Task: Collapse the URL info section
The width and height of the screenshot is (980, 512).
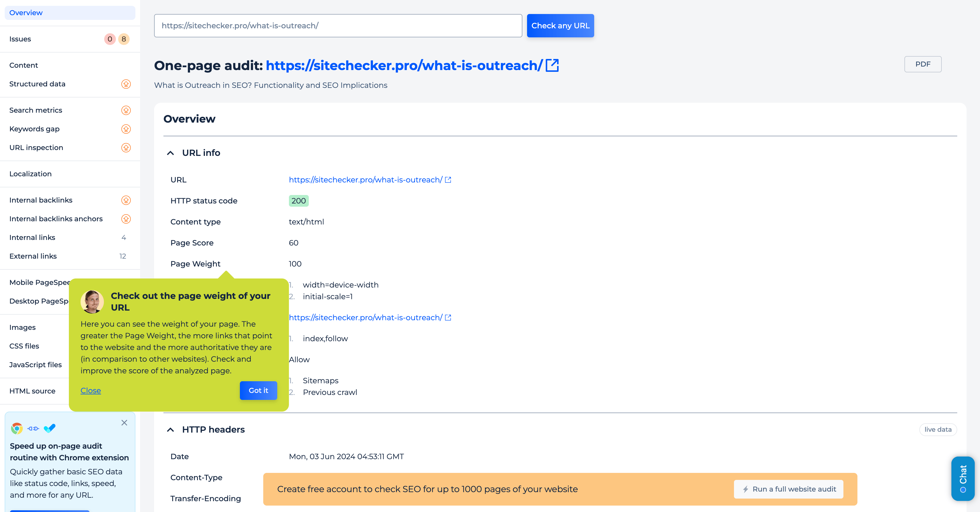Action: click(170, 153)
